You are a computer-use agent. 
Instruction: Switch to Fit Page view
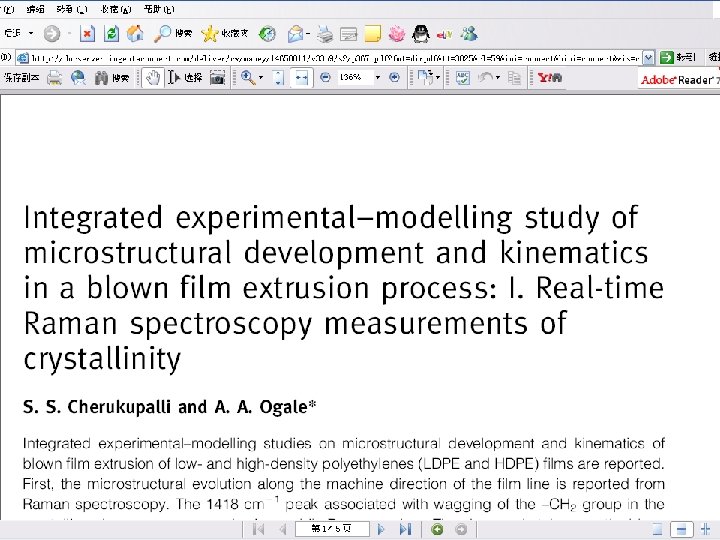tap(278, 78)
